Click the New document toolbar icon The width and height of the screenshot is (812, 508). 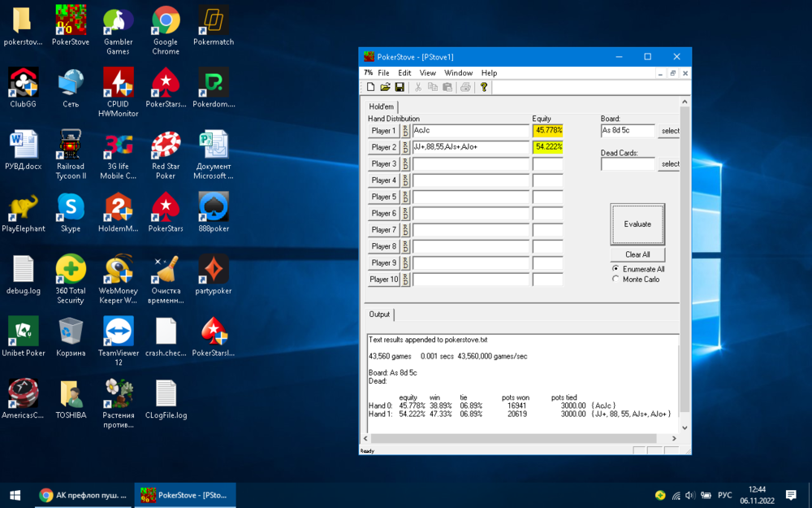pyautogui.click(x=371, y=87)
